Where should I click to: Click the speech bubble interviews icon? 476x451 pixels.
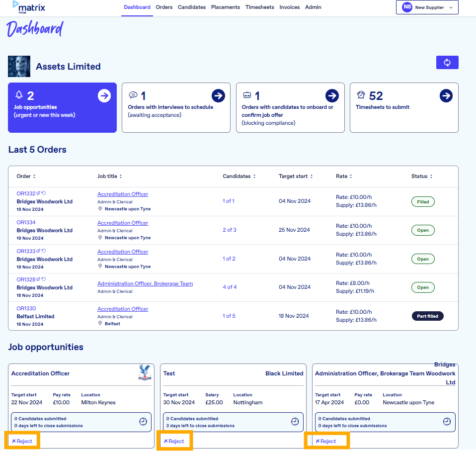133,95
